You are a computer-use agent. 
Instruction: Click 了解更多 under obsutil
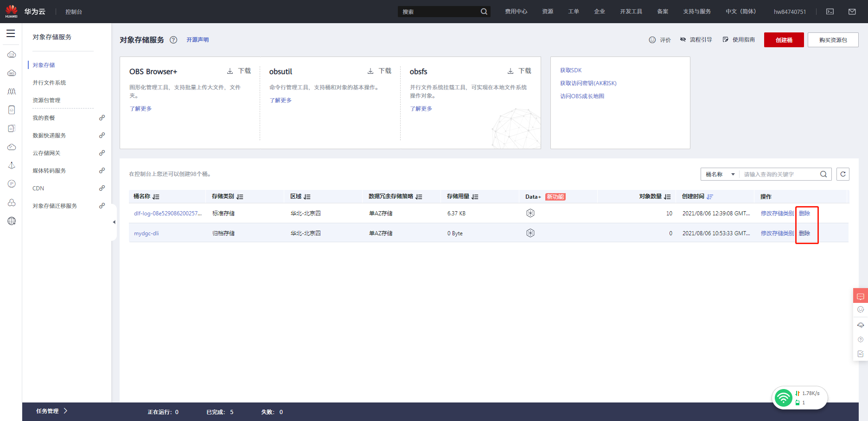(281, 101)
